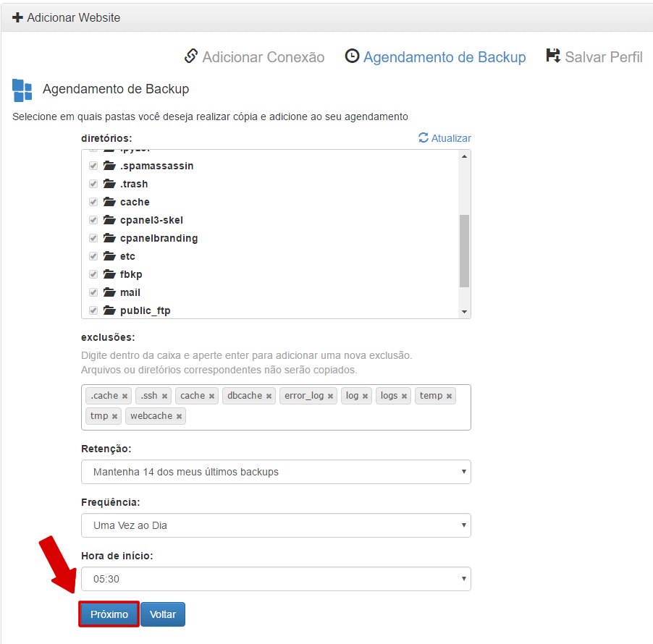Viewport: 653px width, 644px height.
Task: Remove the temp exclusion tag
Action: pos(449,397)
